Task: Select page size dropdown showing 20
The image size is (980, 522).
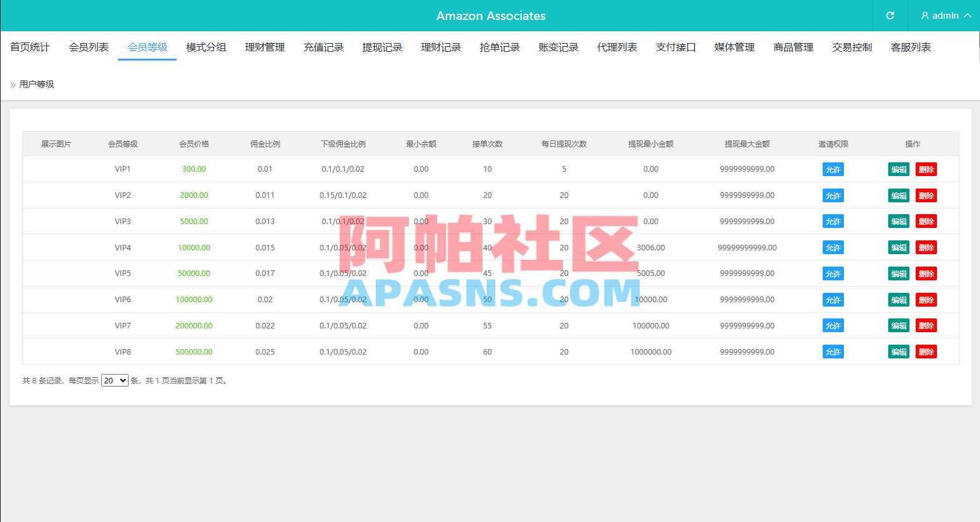Action: click(x=115, y=380)
